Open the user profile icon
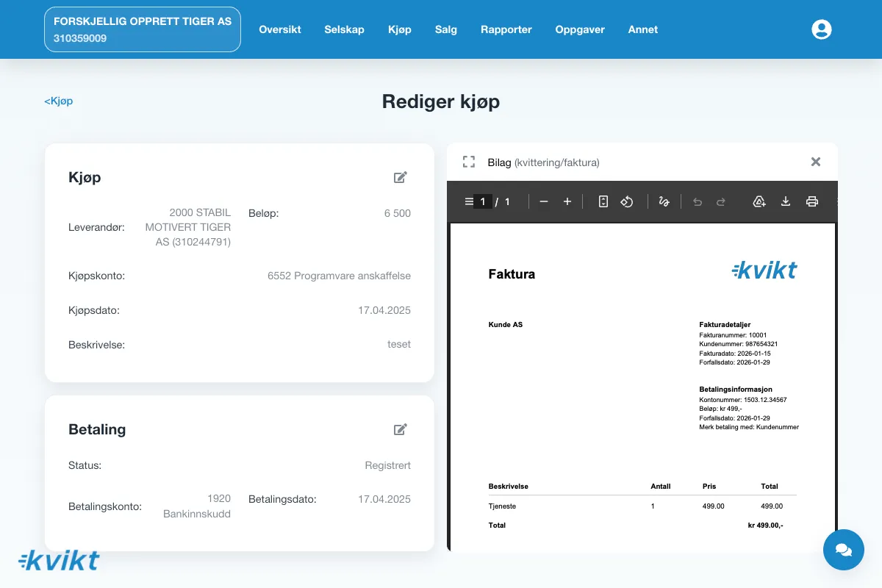Screen dimensions: 882x588 pyautogui.click(x=821, y=29)
